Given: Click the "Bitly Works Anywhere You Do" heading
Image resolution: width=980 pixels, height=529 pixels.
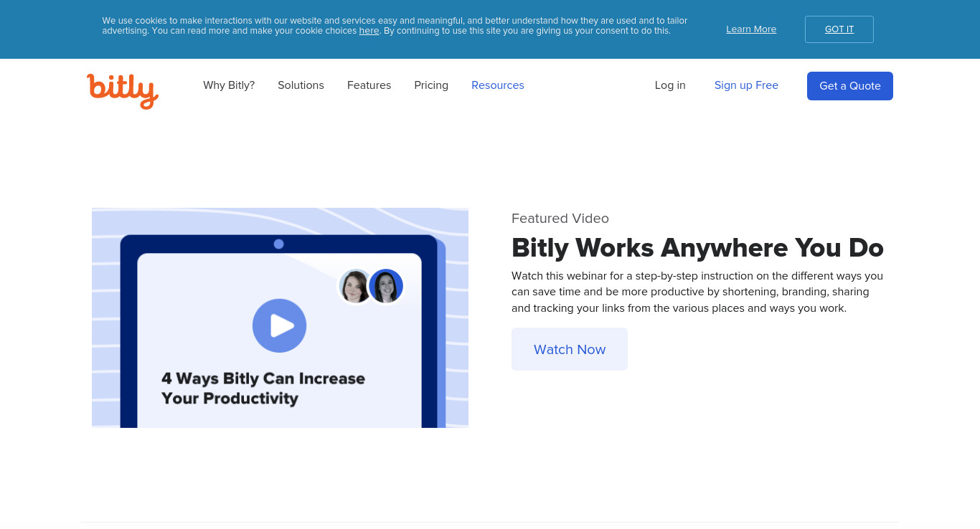Looking at the screenshot, I should [697, 248].
